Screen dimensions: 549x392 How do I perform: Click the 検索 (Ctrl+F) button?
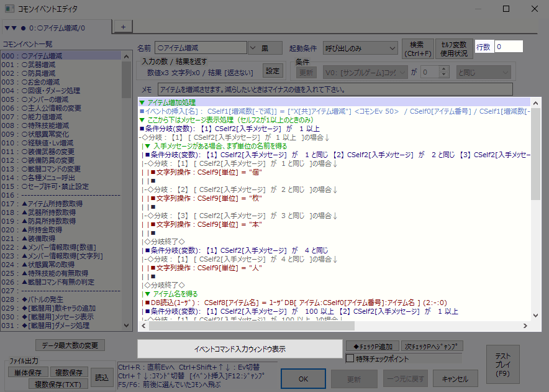coord(418,48)
